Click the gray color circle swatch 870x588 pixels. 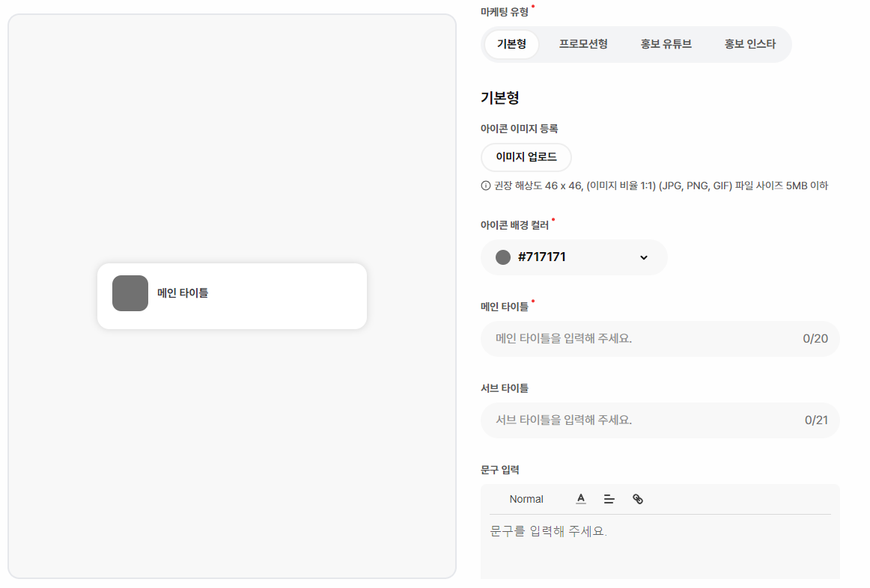(502, 257)
